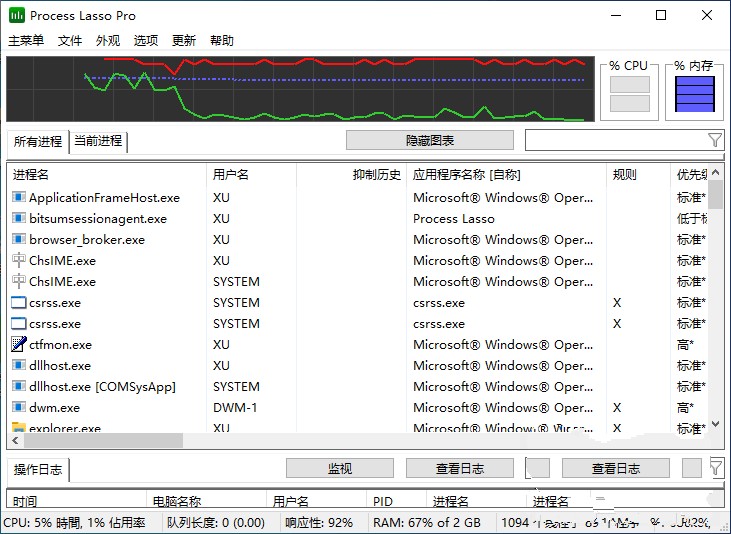
Task: Click the Process Lasso Pro app icon
Action: pos(17,15)
